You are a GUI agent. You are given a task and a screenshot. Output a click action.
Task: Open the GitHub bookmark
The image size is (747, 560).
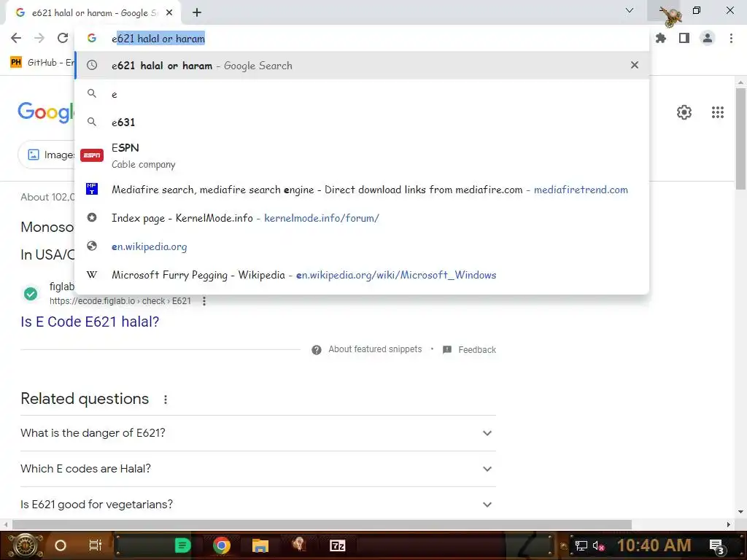(42, 63)
